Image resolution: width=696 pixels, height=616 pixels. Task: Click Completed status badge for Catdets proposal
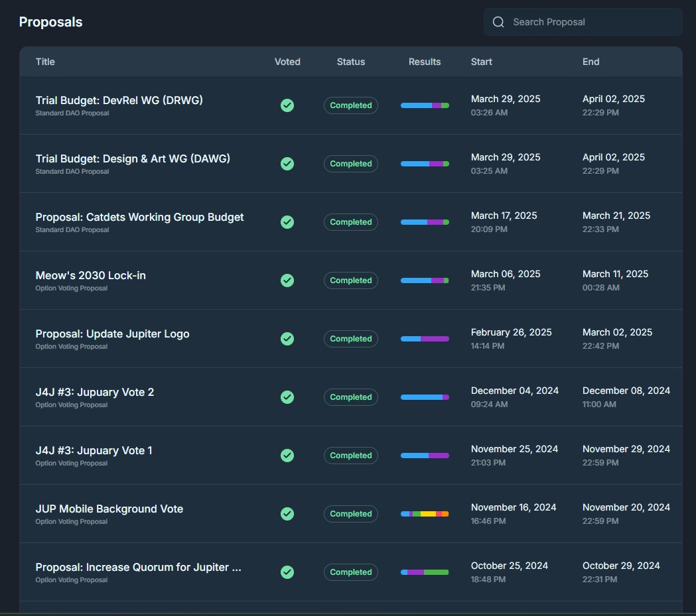pyautogui.click(x=351, y=222)
